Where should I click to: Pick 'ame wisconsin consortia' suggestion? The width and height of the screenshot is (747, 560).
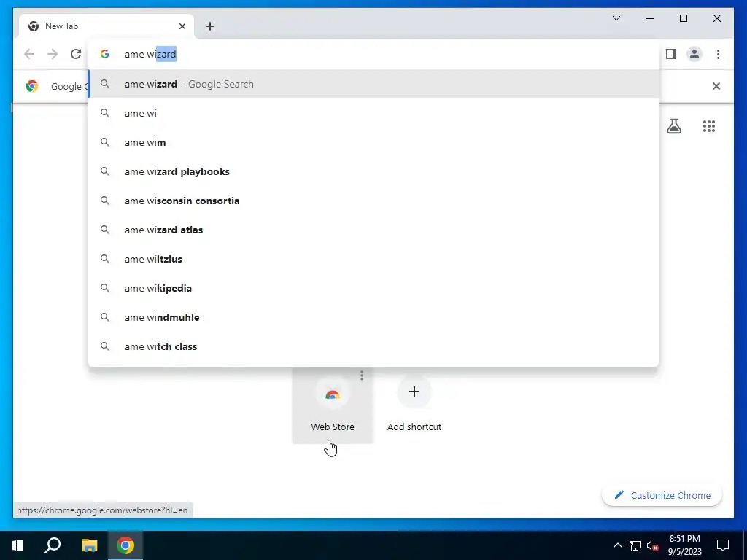(x=373, y=201)
